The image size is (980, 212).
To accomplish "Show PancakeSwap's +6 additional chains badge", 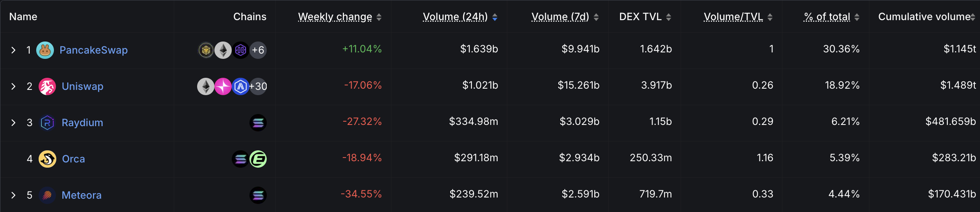I will click(x=258, y=50).
